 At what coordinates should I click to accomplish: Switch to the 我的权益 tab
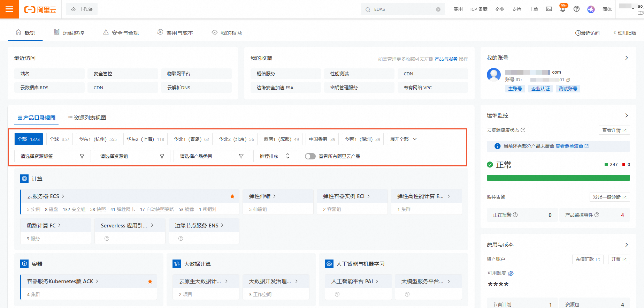coord(227,33)
